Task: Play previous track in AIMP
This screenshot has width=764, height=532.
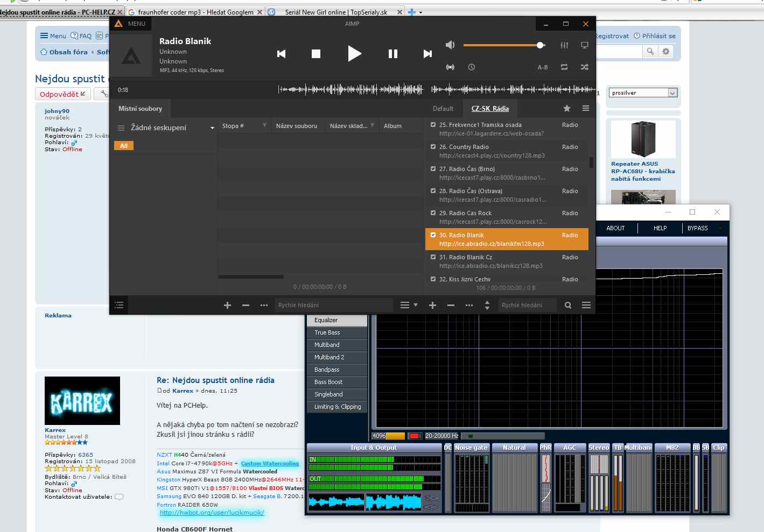Action: pyautogui.click(x=281, y=54)
